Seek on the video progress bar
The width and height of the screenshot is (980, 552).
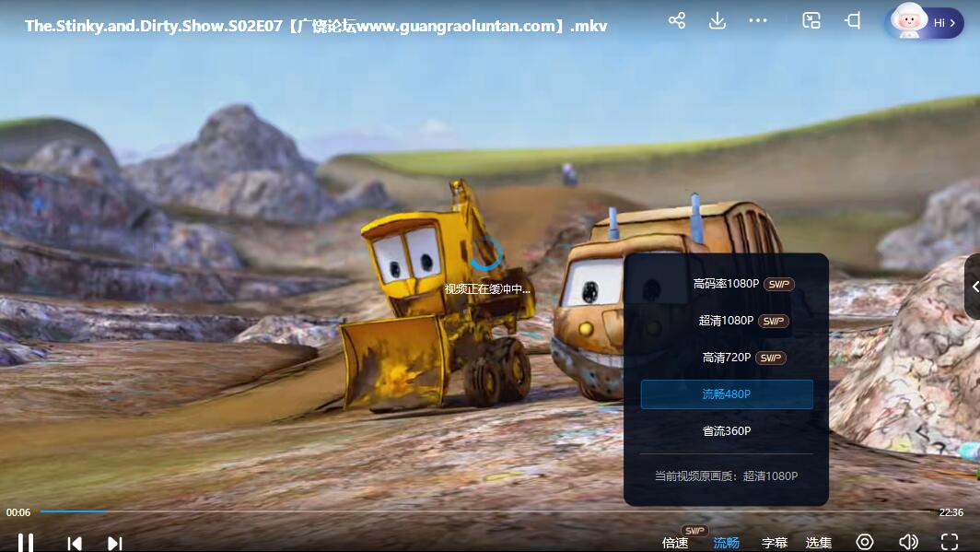(486, 511)
